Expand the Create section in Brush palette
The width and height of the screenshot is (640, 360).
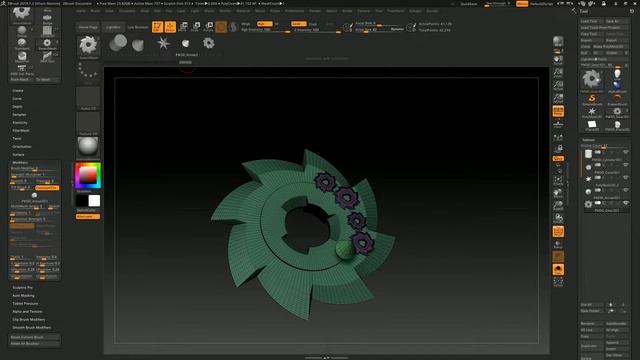click(x=18, y=91)
